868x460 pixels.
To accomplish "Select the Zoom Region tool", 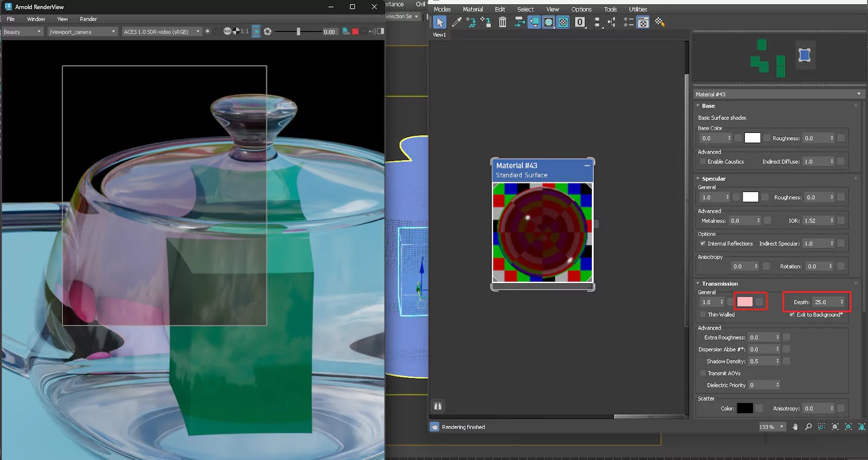I will click(821, 427).
